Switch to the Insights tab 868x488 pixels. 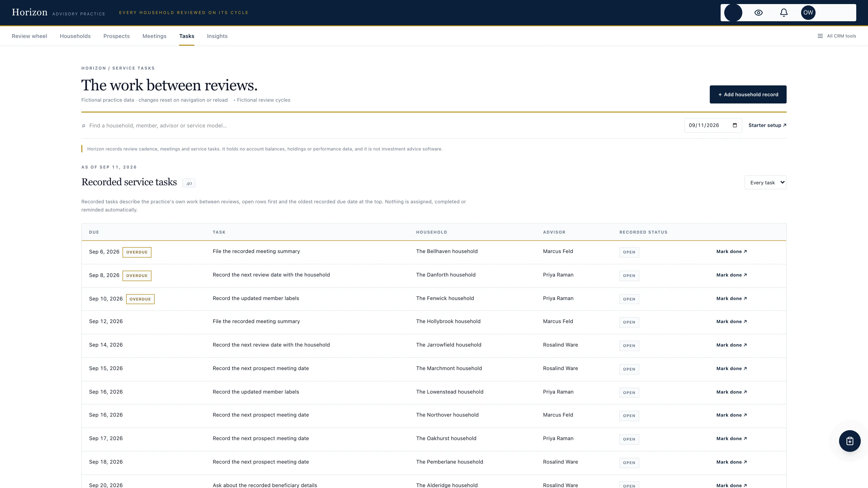click(217, 36)
